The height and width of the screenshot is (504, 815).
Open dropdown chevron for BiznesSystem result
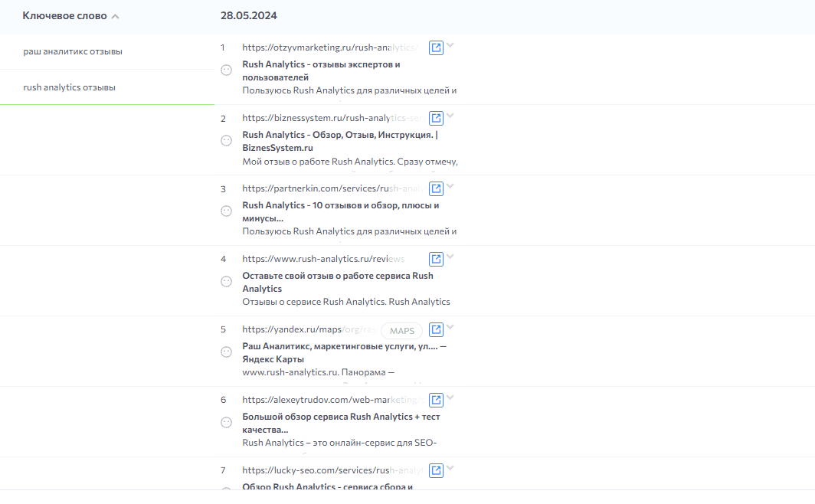[450, 116]
